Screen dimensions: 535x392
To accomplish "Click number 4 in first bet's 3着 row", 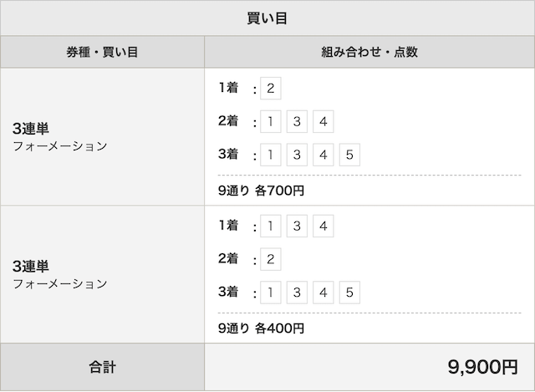I will click(324, 155).
